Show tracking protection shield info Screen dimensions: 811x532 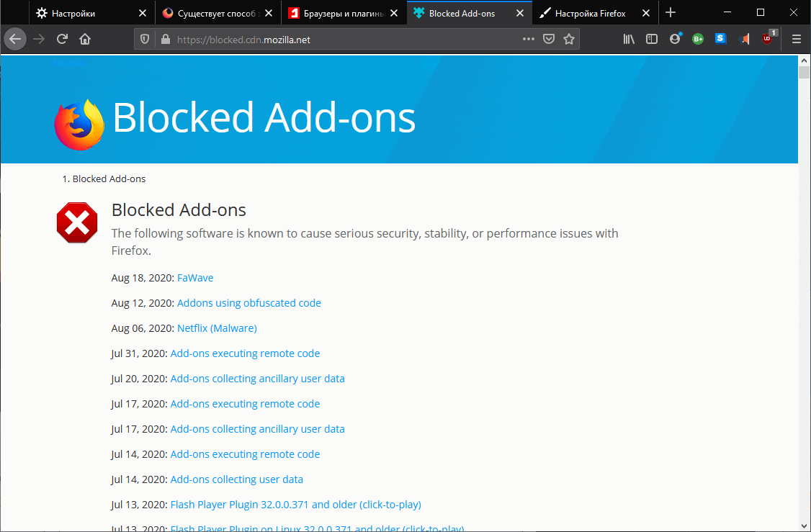click(145, 40)
